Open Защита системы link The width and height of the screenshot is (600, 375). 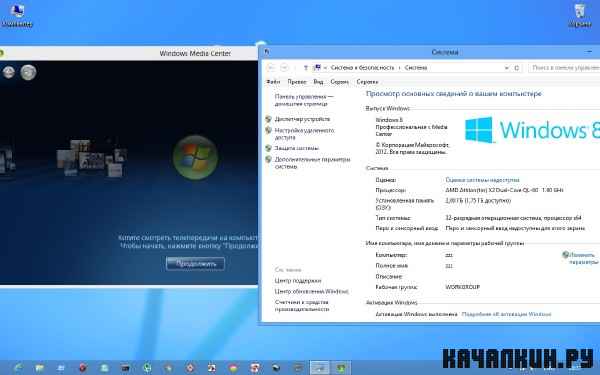point(297,148)
